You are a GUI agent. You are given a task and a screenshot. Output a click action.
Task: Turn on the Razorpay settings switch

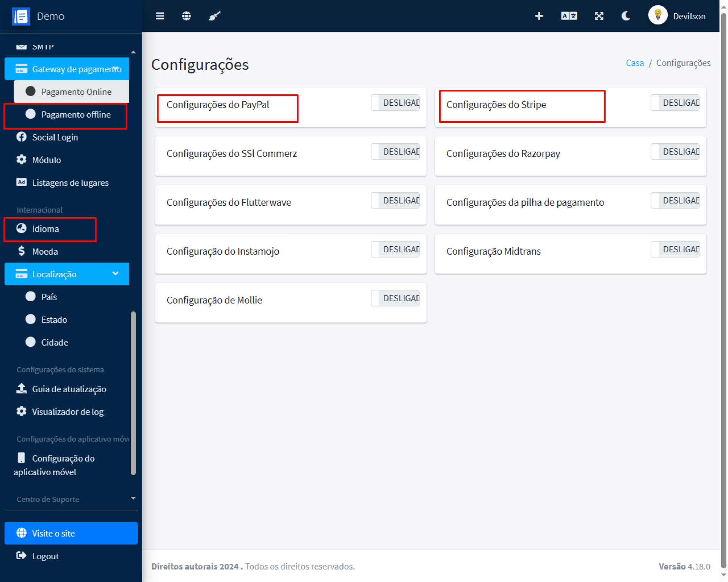click(x=675, y=152)
